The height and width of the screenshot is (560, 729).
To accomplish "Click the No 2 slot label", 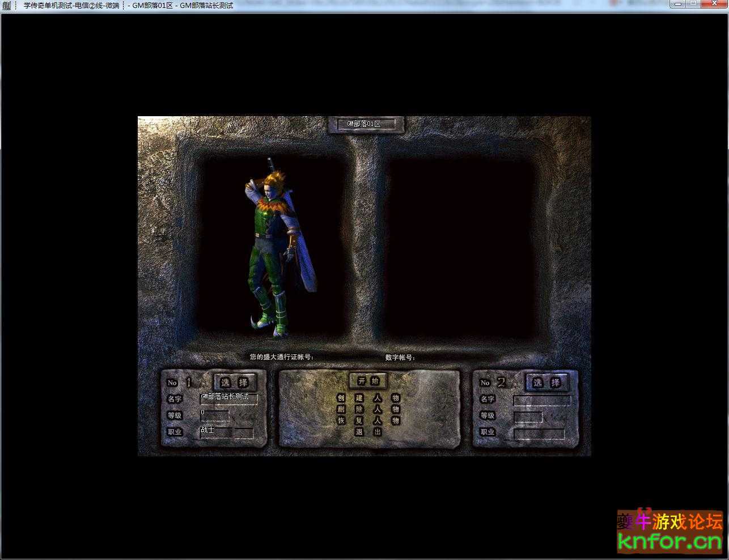I will (x=492, y=383).
